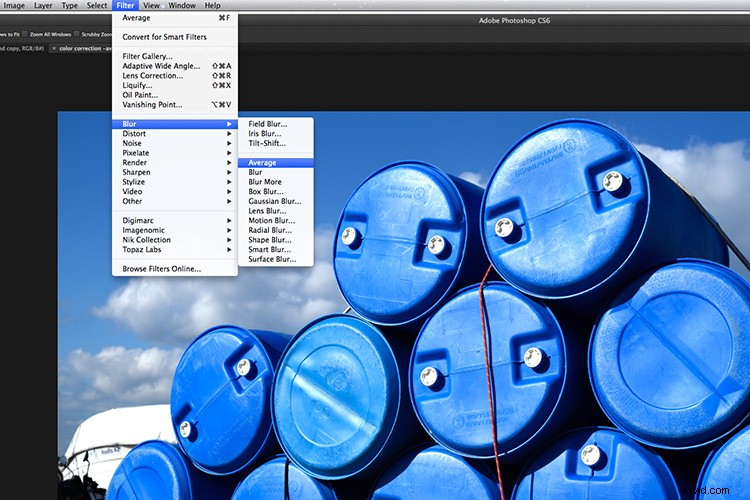Enable the Zoom All Windows checkbox
This screenshot has height=500, width=750.
25,34
